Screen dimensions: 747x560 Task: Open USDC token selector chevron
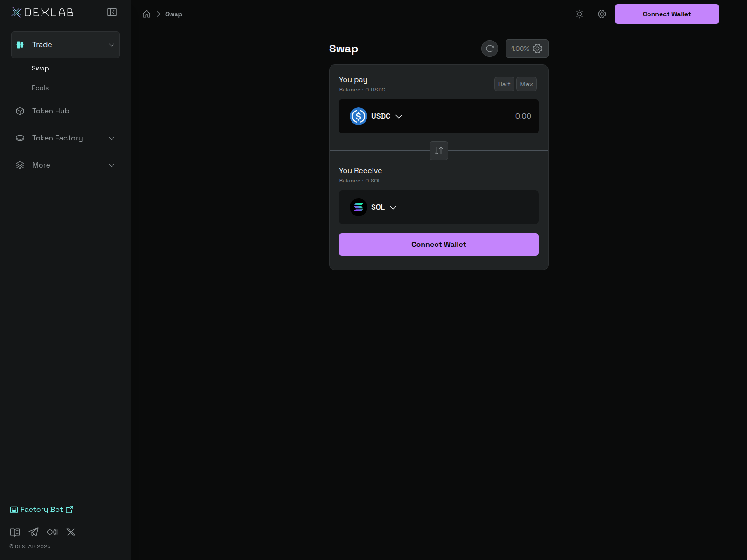coord(399,116)
